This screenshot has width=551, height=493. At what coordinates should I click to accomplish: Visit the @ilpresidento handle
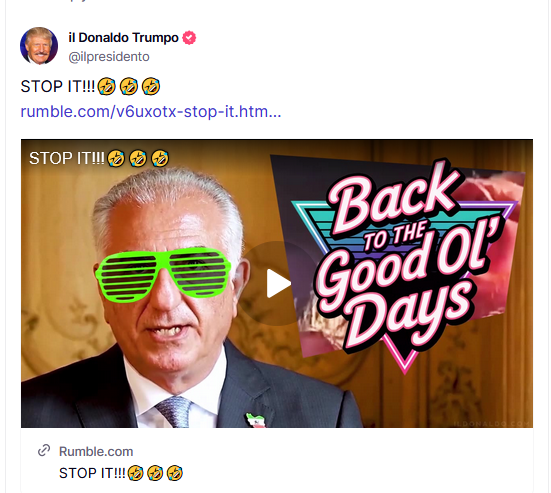pos(109,57)
